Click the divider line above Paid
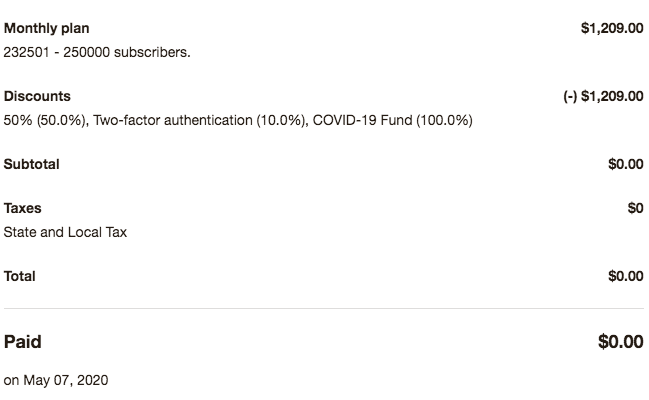 (x=324, y=308)
